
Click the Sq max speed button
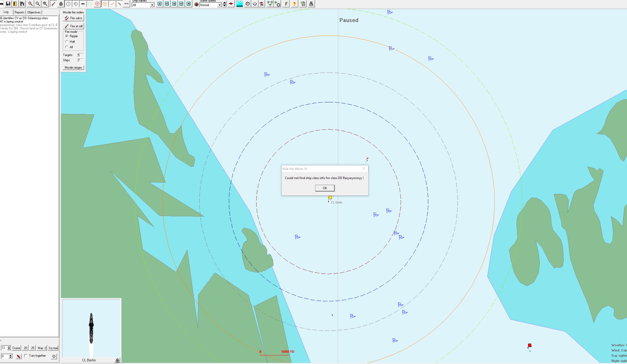click(53, 348)
